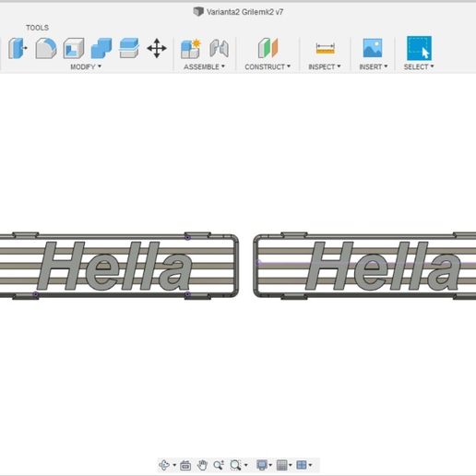The image size is (476, 476).
Task: Open Display Settings monitor icon
Action: point(262,465)
